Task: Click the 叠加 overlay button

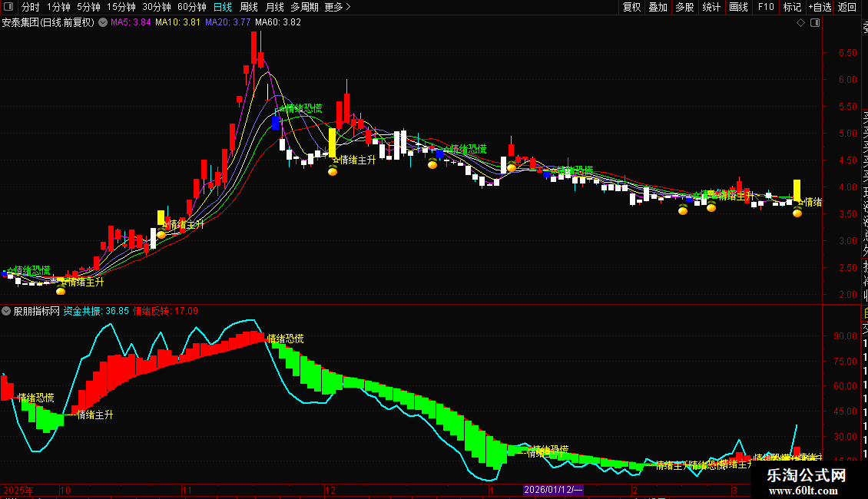Action: click(x=658, y=7)
